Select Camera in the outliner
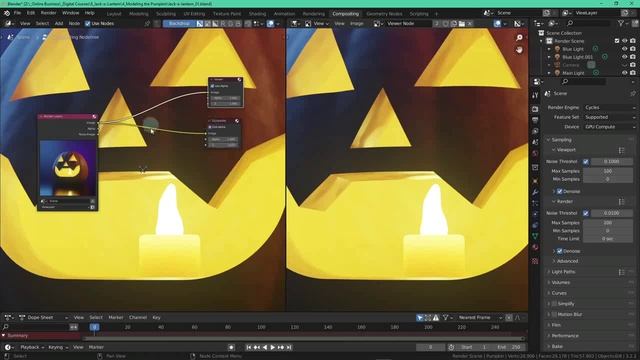Image resolution: width=640 pixels, height=360 pixels. click(571, 65)
